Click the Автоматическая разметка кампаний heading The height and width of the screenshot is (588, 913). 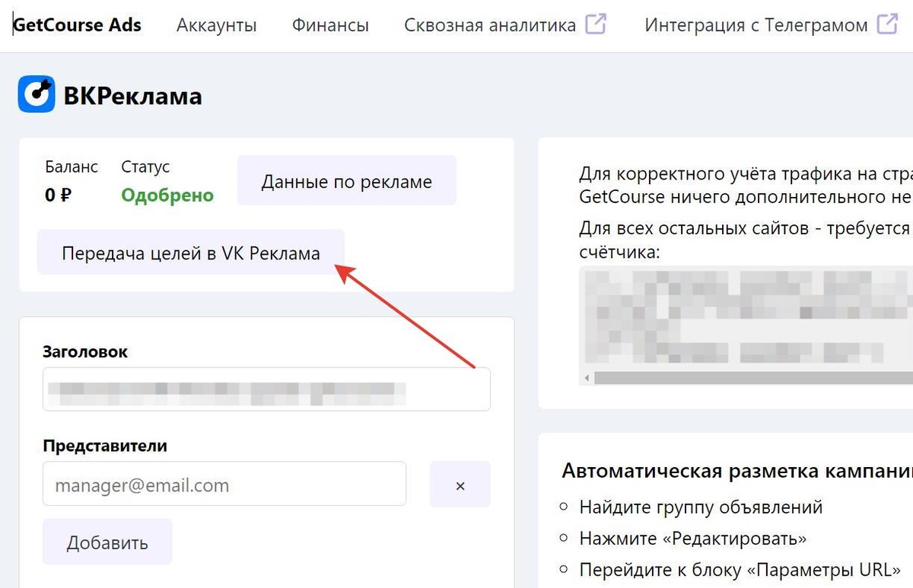737,470
